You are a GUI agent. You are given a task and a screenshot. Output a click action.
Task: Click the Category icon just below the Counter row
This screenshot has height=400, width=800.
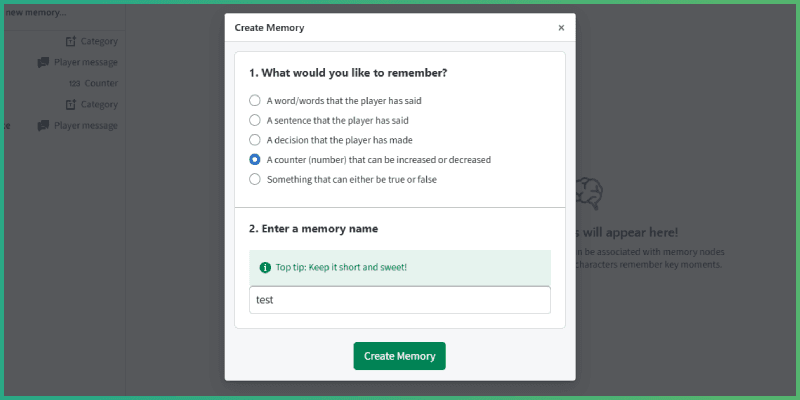coord(70,104)
